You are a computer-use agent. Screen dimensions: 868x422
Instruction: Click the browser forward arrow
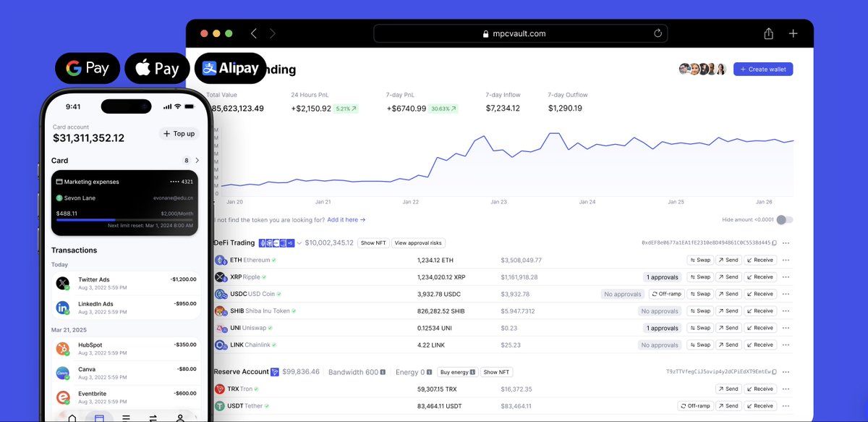[x=273, y=33]
